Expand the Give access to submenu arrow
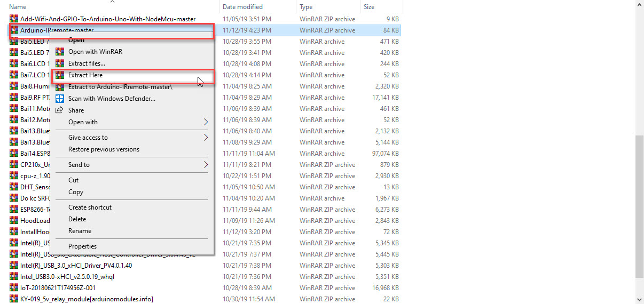This screenshot has height=304, width=644. [206, 138]
